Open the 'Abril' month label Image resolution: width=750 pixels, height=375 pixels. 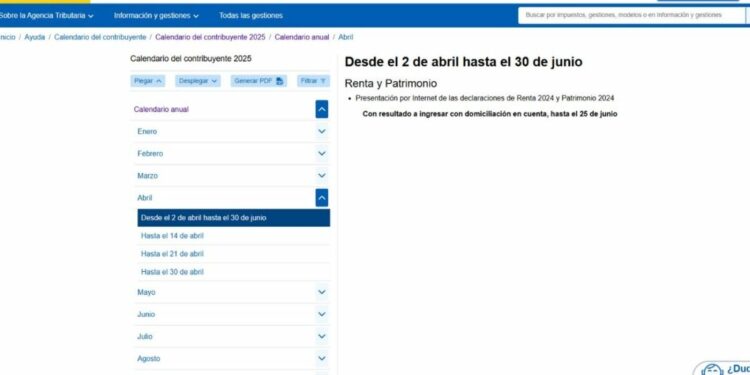pos(144,198)
